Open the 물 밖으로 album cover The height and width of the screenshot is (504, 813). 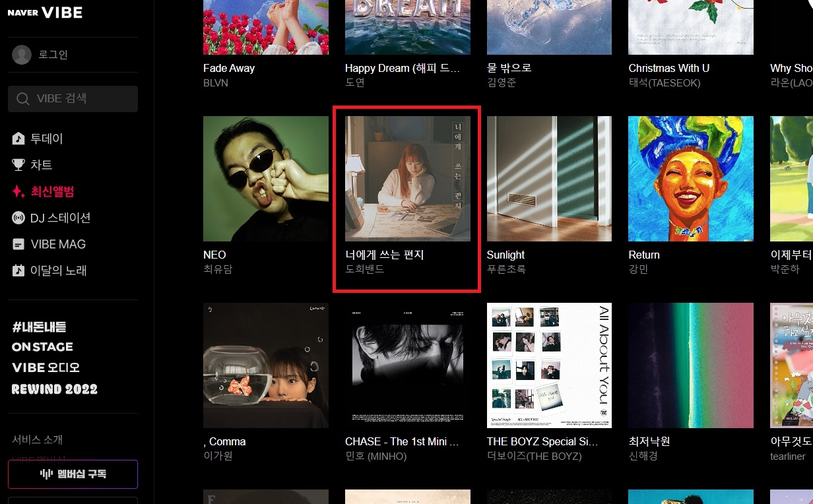[549, 27]
